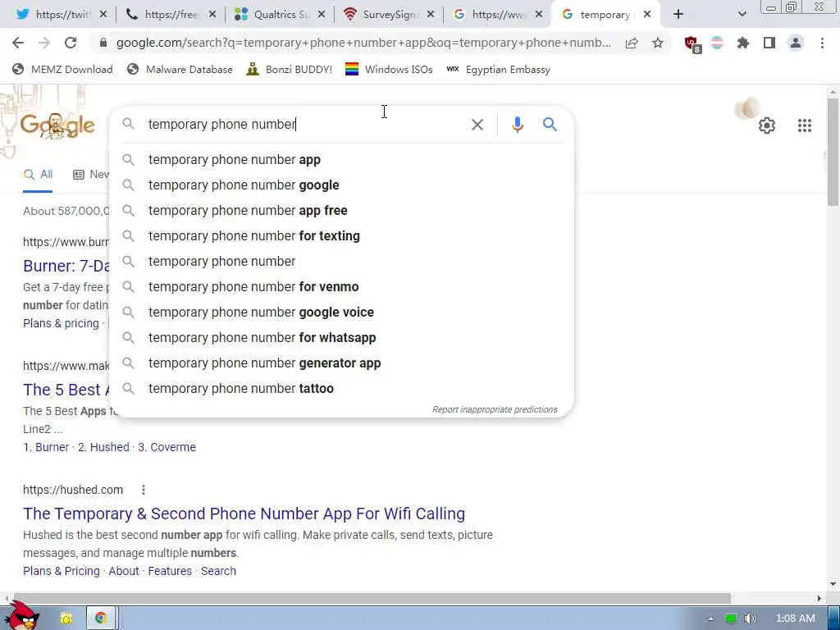Open the Angry Birds start button
Screen dimensions: 840x630
(21, 616)
